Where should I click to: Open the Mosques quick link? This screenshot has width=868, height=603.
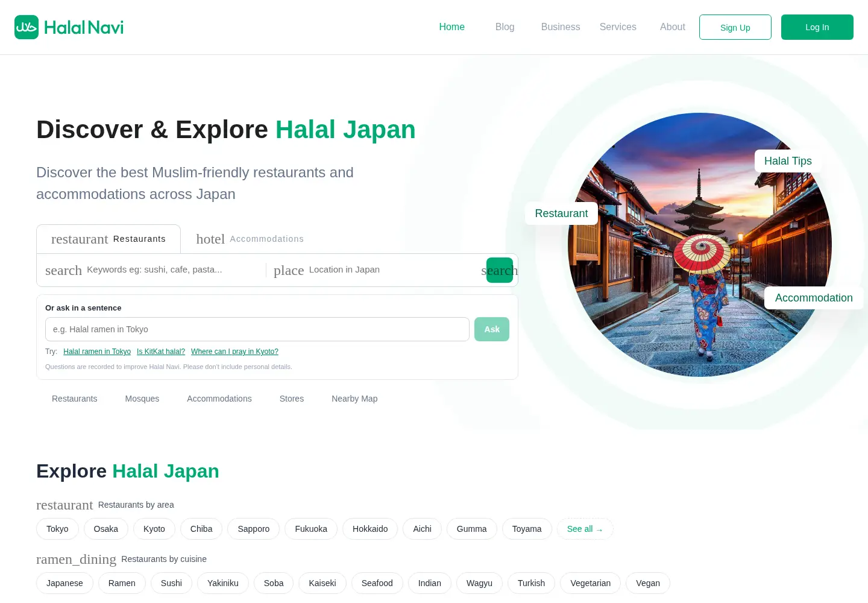142,399
